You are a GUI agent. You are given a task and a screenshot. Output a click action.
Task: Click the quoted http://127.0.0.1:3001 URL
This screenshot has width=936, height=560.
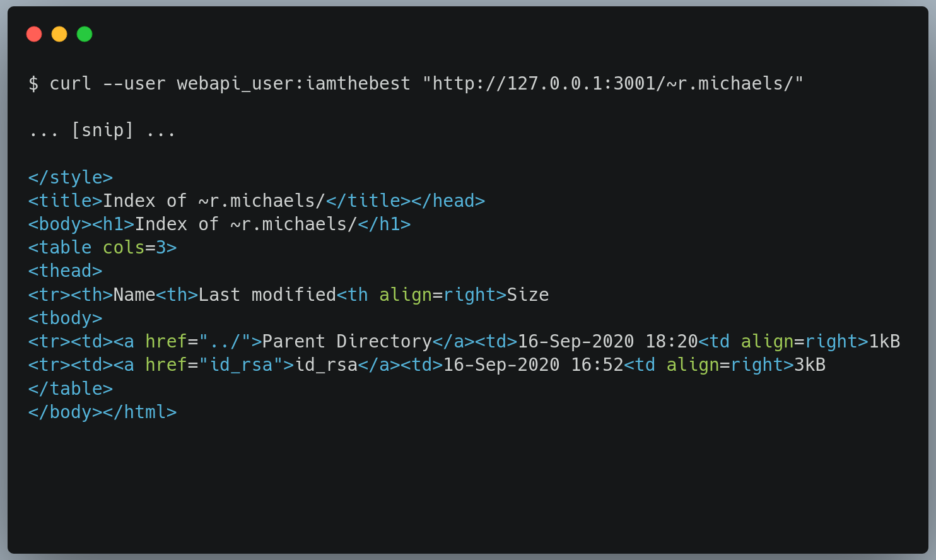612,83
